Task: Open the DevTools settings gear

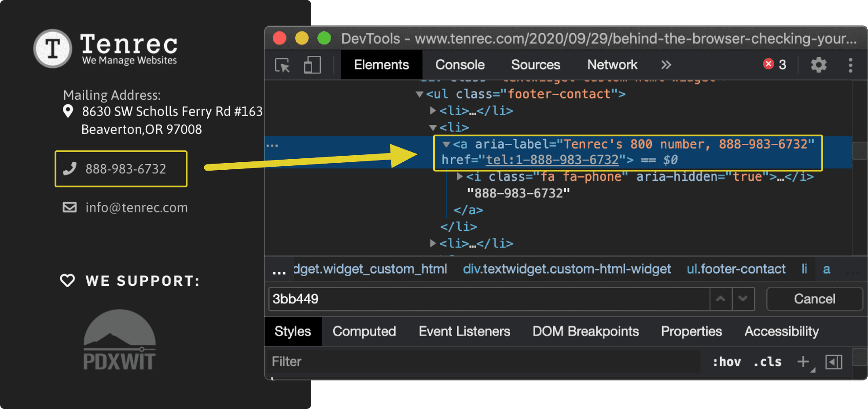Action: click(819, 65)
